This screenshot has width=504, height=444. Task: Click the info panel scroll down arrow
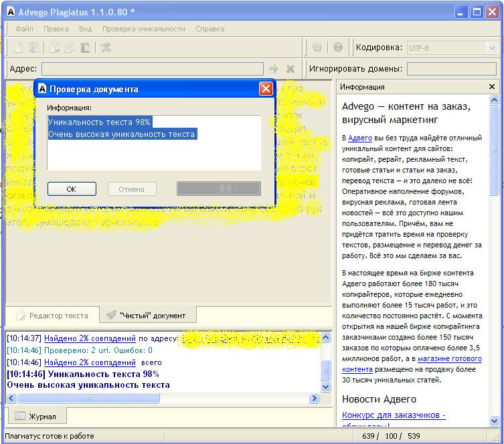(494, 421)
